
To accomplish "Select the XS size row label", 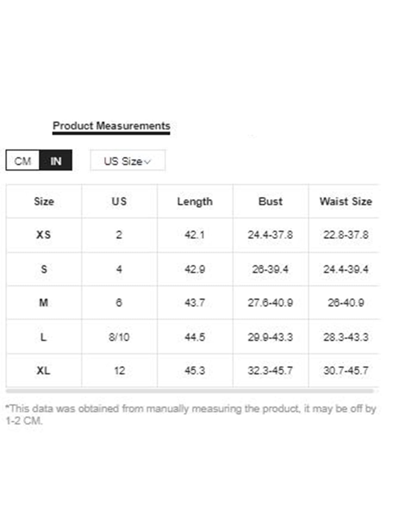I will pyautogui.click(x=43, y=235).
